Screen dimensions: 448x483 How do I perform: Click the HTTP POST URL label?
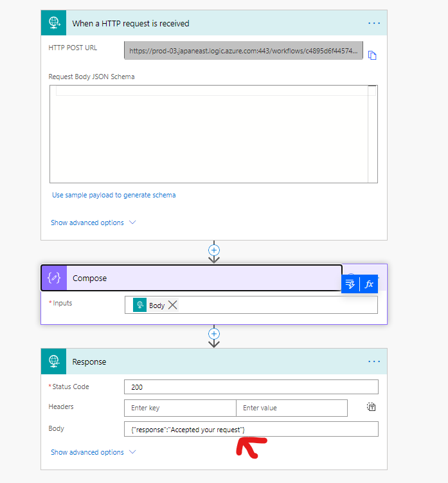tap(73, 48)
